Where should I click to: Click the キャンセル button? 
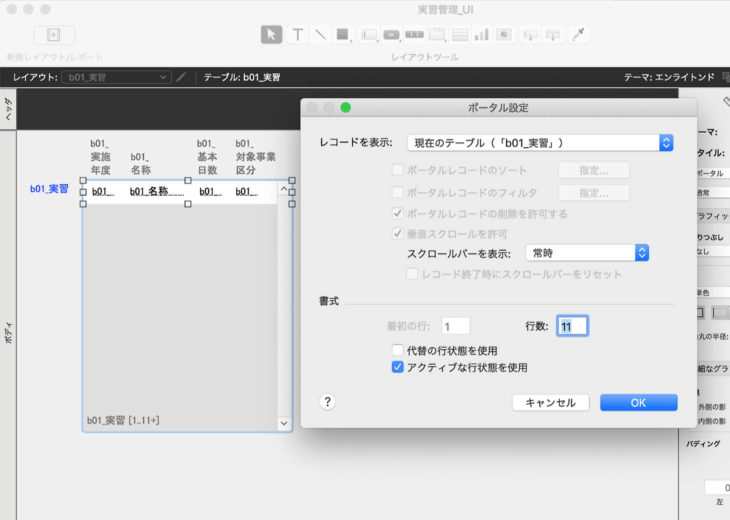550,402
